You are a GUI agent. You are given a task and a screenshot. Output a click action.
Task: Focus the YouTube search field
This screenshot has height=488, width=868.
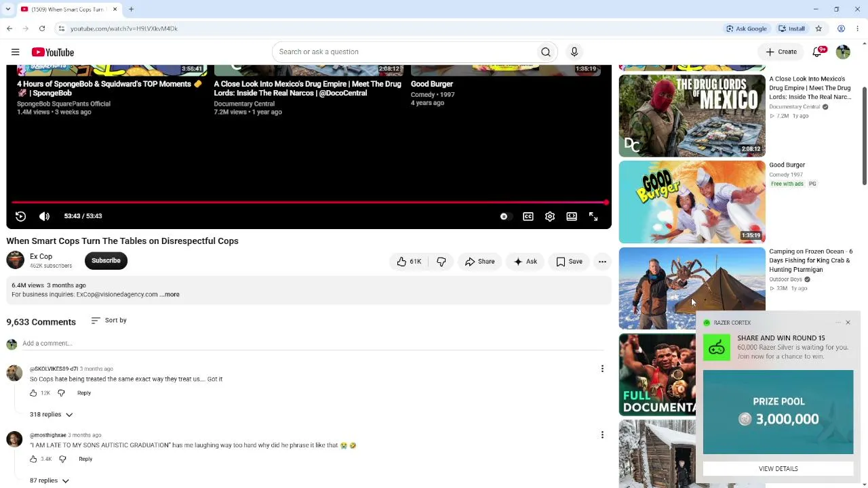click(405, 52)
